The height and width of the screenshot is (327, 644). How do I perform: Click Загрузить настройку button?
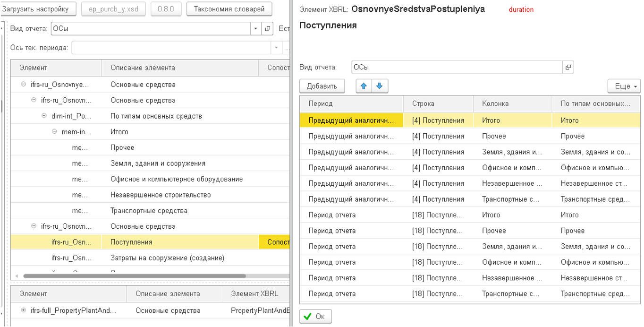36,9
